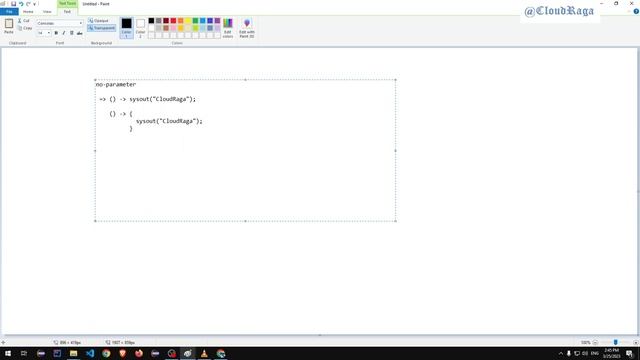The width and height of the screenshot is (640, 360).
Task: Select the Text ribbon tab
Action: (x=67, y=12)
